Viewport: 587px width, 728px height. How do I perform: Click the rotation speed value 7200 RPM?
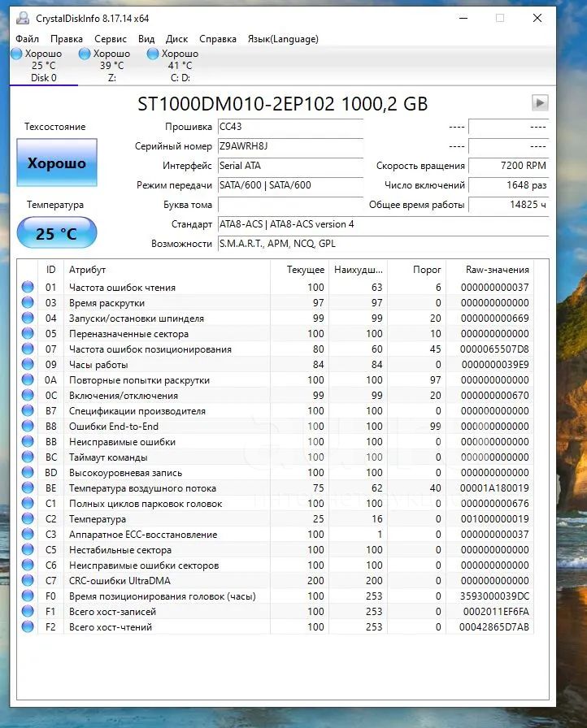508,166
